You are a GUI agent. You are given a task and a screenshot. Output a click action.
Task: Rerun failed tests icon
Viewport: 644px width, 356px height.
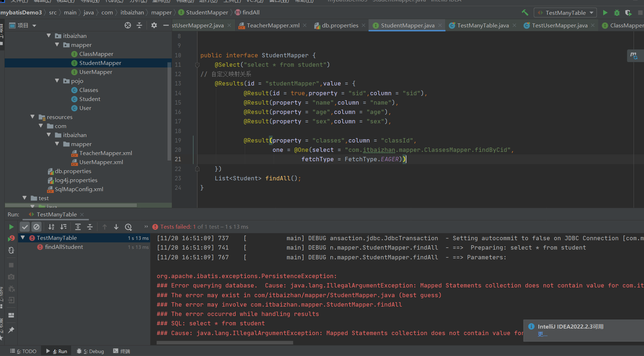11,238
